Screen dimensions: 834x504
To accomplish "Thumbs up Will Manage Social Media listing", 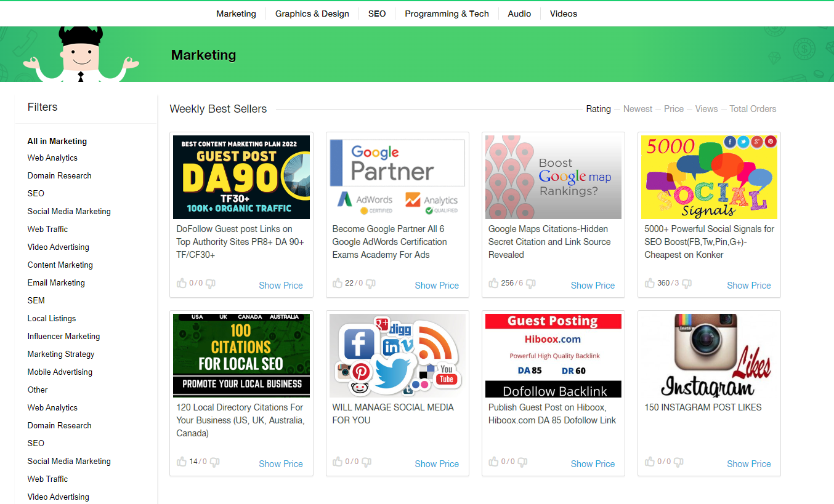I will [338, 462].
